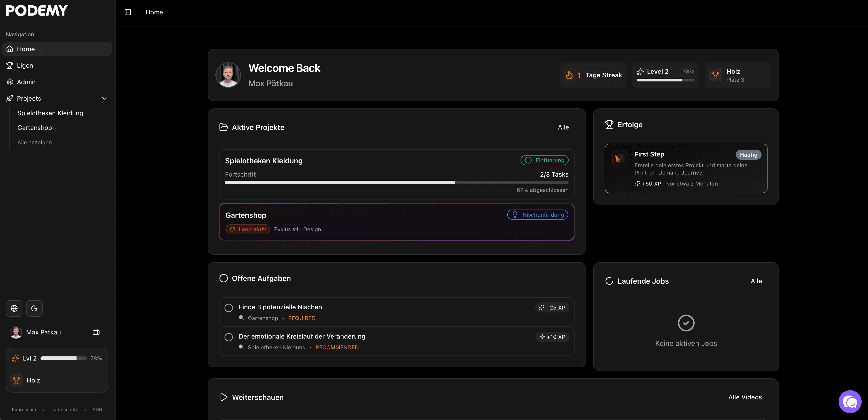
Task: Open the briefcase icon next to Max Pätkau
Action: [96, 332]
